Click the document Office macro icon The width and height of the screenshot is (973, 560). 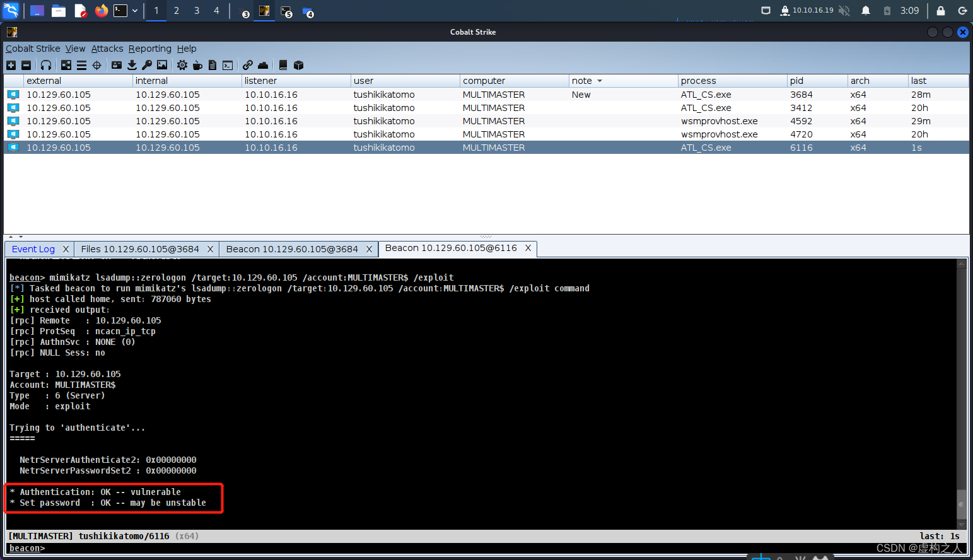213,65
